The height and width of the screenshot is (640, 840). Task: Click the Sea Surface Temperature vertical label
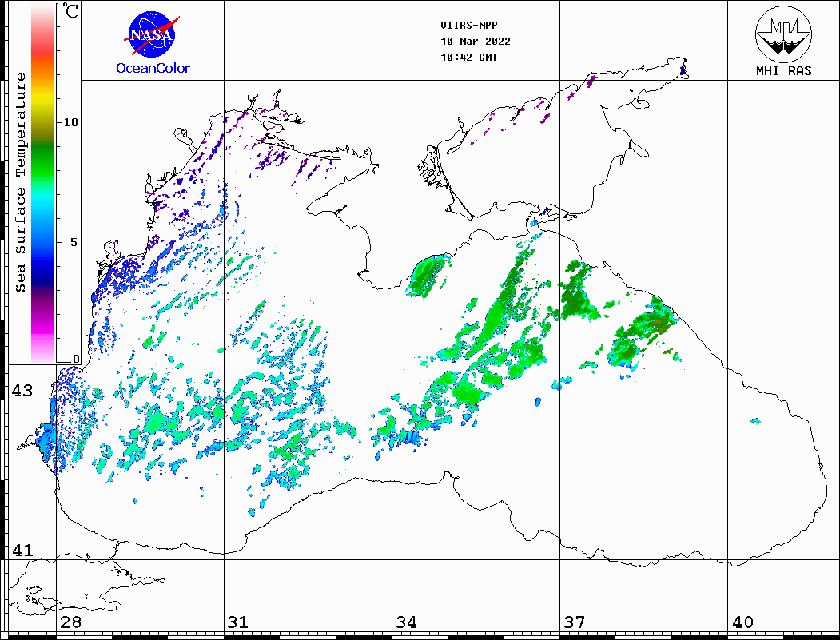pyautogui.click(x=20, y=182)
